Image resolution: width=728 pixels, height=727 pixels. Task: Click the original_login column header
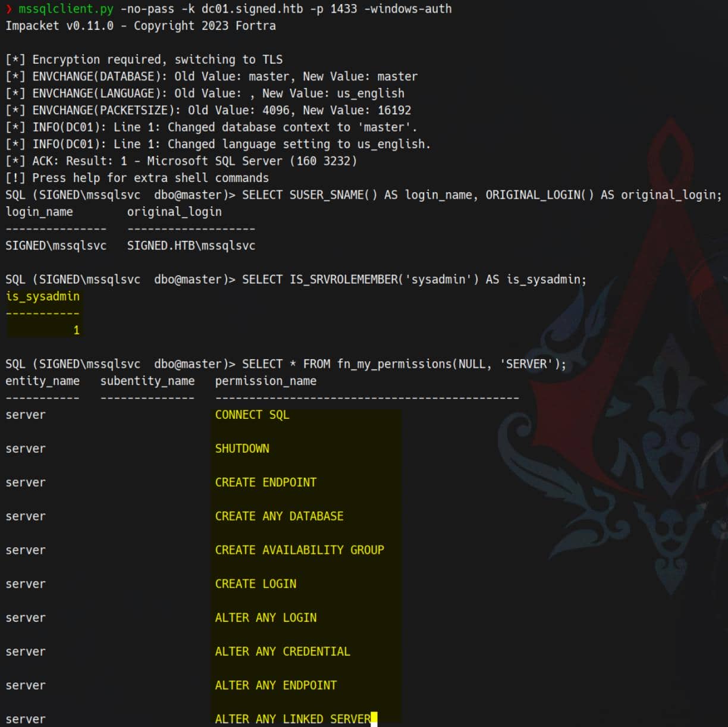pos(174,212)
